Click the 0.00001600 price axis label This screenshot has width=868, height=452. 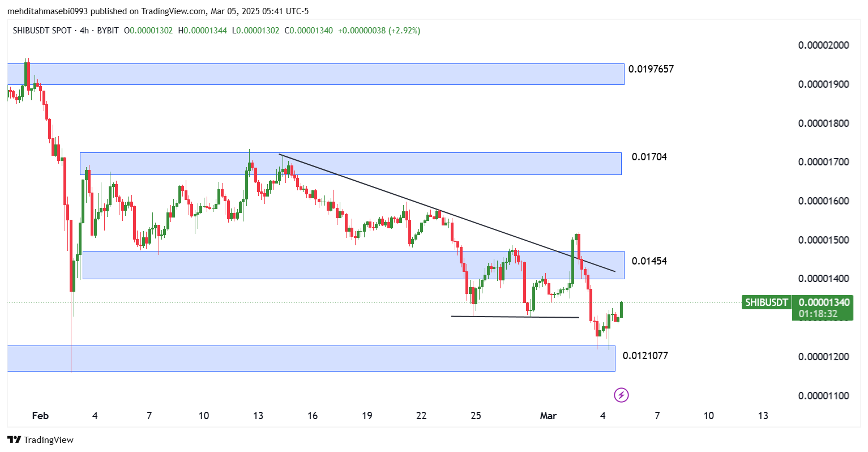tap(823, 201)
